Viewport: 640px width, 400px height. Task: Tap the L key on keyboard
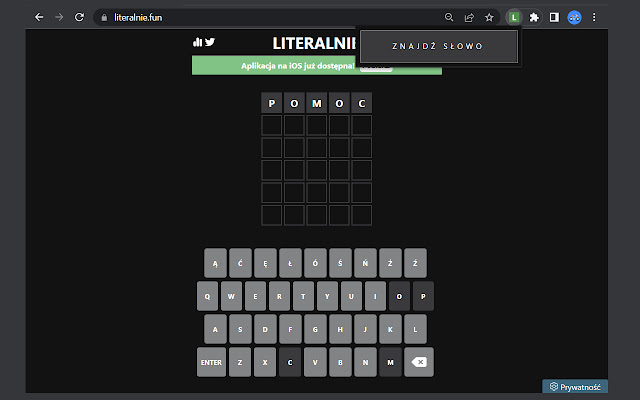(x=415, y=329)
